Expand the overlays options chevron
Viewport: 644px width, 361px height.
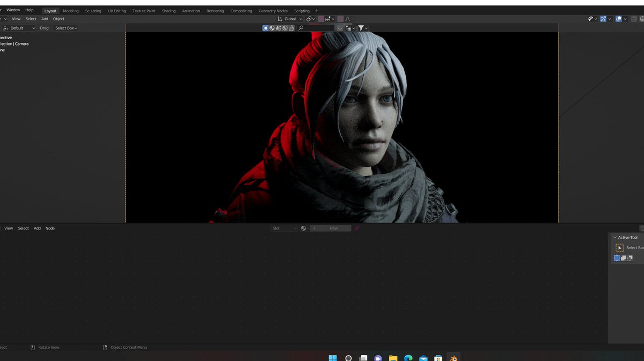pyautogui.click(x=625, y=19)
